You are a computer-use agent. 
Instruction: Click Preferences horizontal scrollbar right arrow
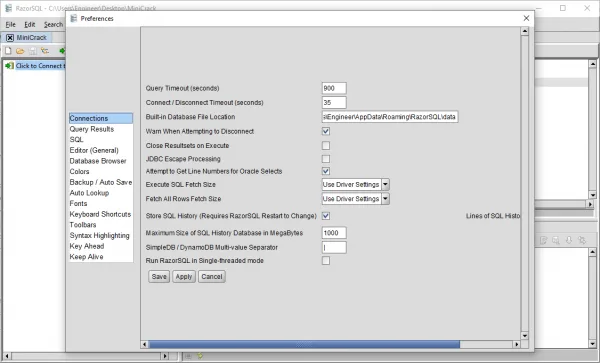516,344
